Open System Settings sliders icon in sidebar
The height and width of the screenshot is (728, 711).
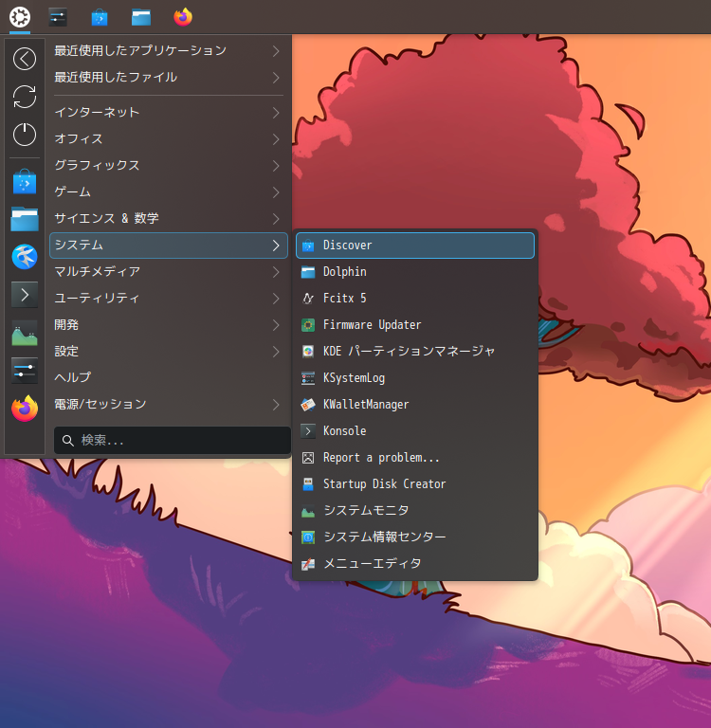pos(25,371)
